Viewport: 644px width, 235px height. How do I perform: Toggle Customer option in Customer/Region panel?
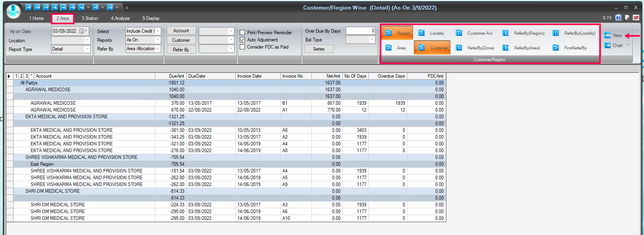pos(432,48)
